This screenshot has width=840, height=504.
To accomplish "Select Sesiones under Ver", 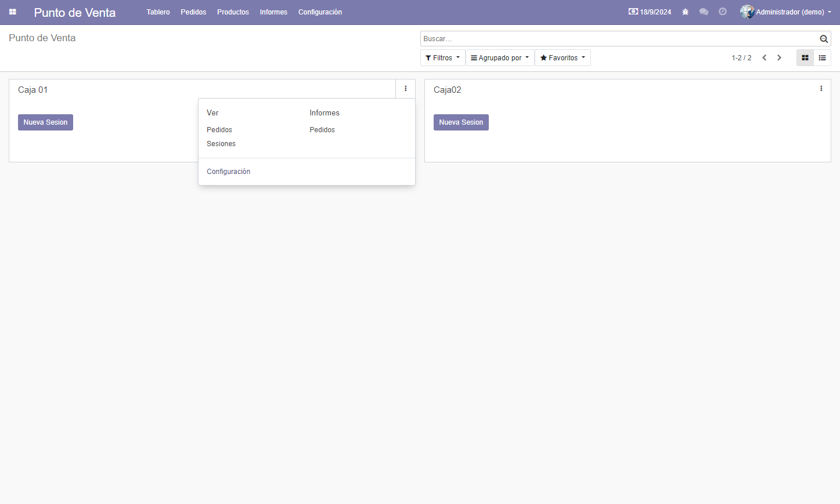I will (x=221, y=144).
